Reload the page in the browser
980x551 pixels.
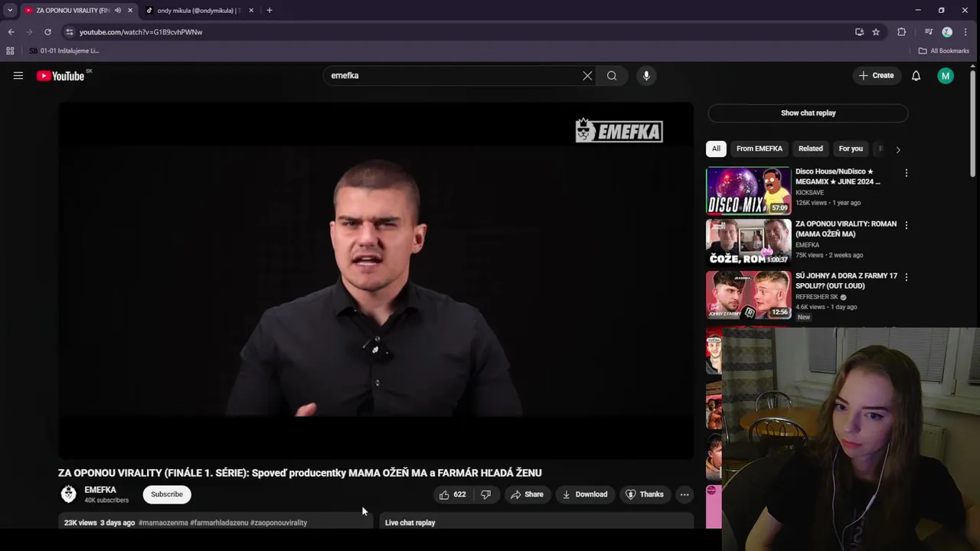[x=47, y=32]
